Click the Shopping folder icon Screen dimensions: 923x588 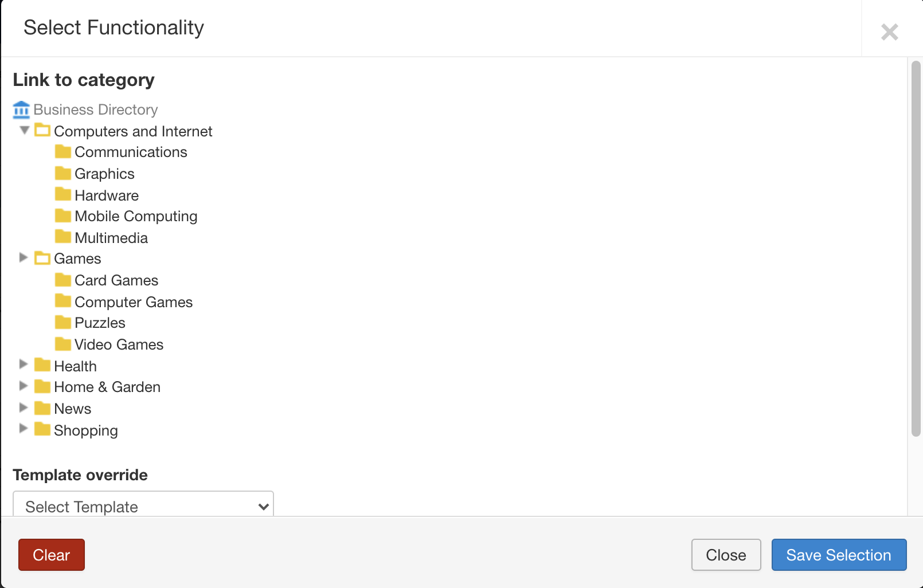(42, 429)
